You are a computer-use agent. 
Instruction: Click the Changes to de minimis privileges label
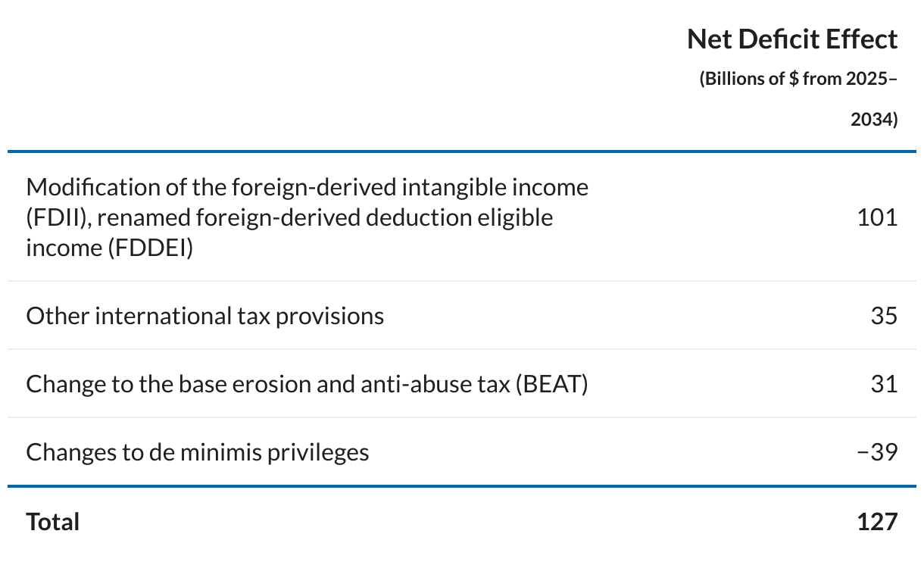198,452
